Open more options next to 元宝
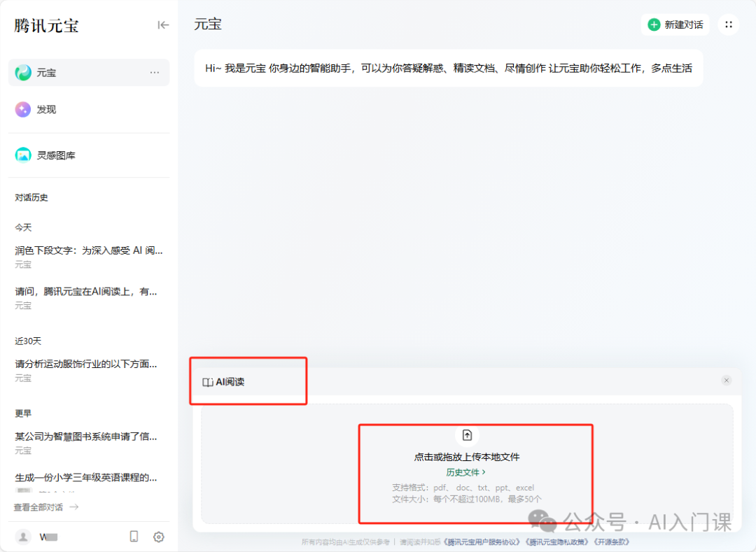756x552 pixels. point(154,73)
